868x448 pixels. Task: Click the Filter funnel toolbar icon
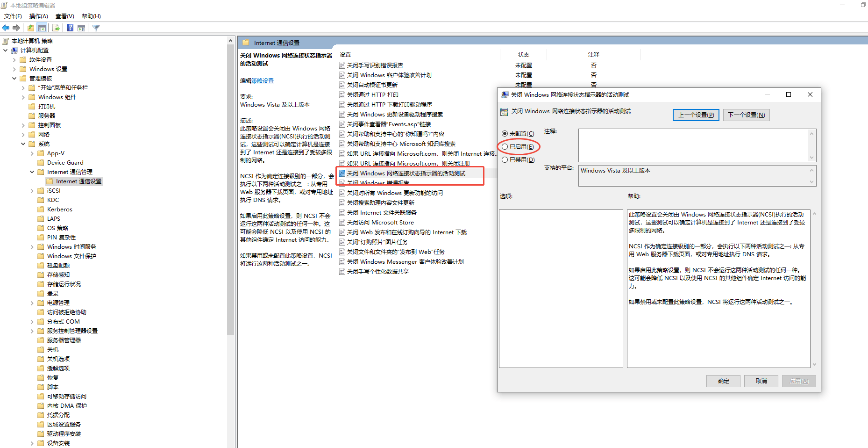96,28
